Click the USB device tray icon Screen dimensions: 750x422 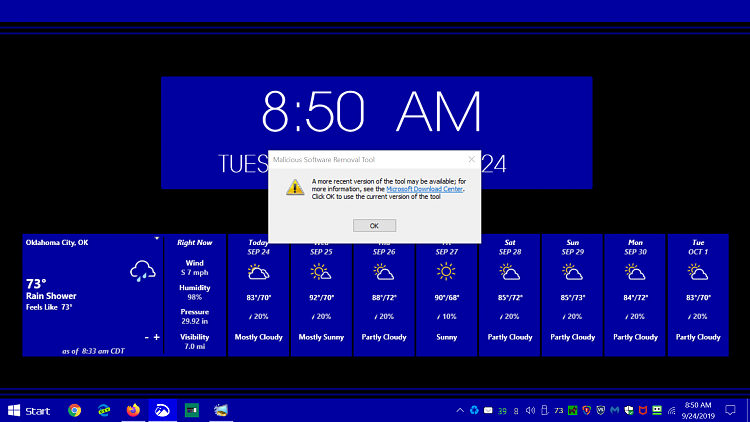tap(544, 411)
